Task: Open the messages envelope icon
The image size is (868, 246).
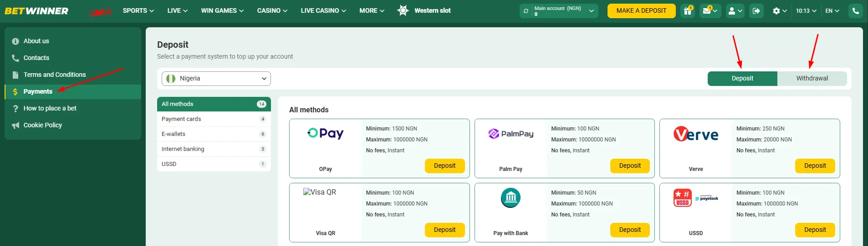Action: click(710, 11)
